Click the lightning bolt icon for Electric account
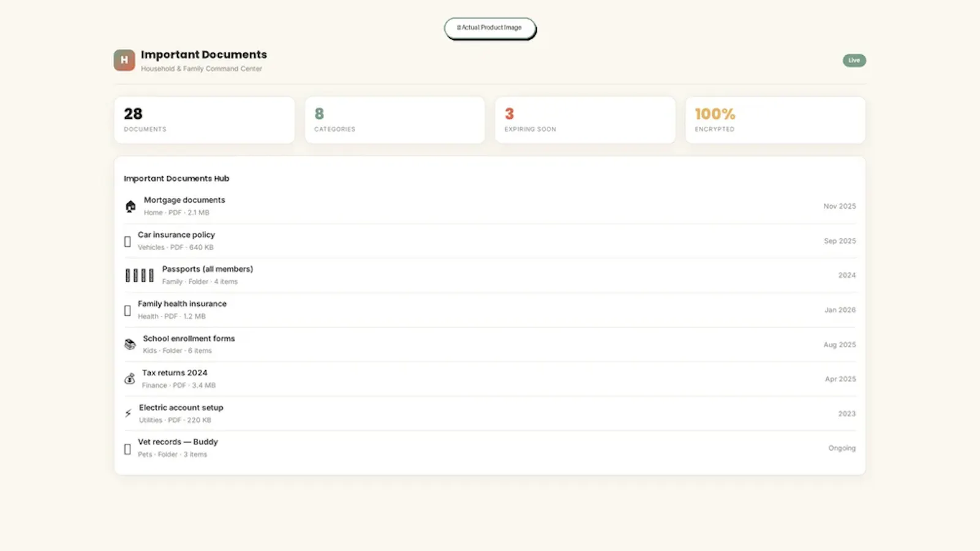Image resolution: width=980 pixels, height=551 pixels. pyautogui.click(x=128, y=414)
